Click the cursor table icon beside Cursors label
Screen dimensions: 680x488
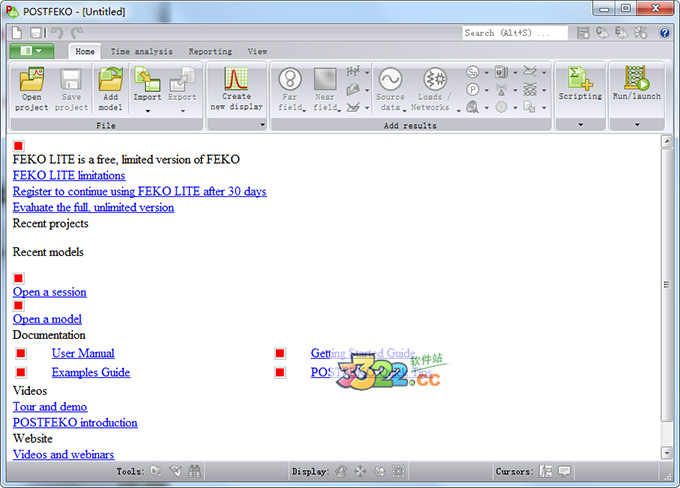[546, 471]
